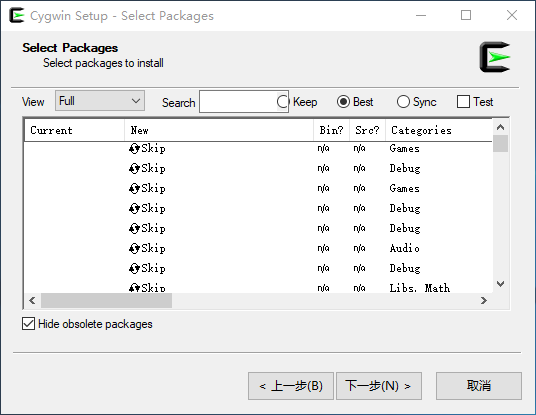Screen dimensions: 536x415
Task: Click the Skip icon in the topmost Games row
Action: (134, 149)
